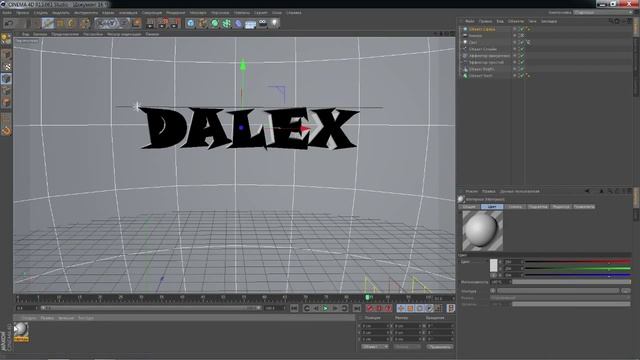Toggle enable checkmark for Камера row
This screenshot has width=640, height=360.
[522, 36]
